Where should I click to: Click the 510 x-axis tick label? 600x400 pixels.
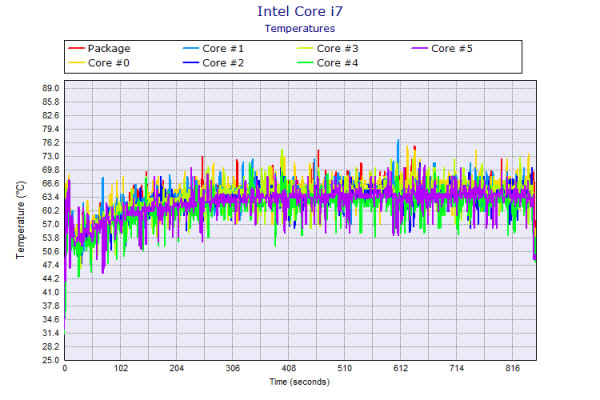click(x=344, y=368)
